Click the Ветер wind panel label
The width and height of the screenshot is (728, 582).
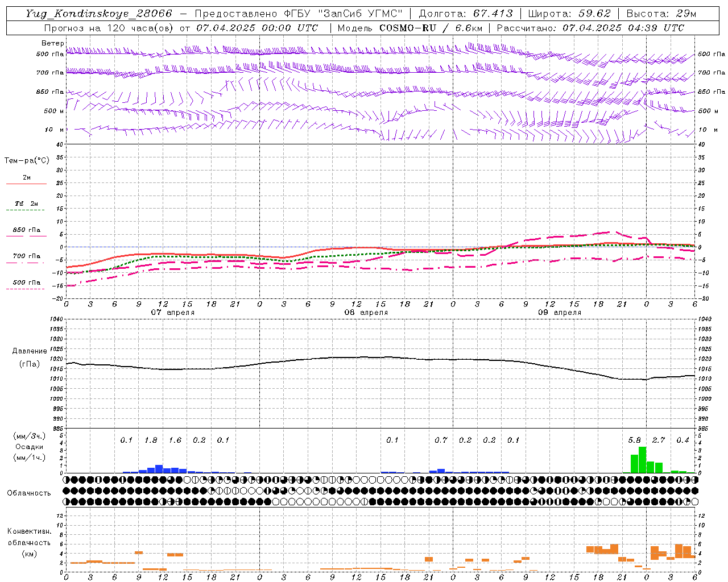coord(52,43)
